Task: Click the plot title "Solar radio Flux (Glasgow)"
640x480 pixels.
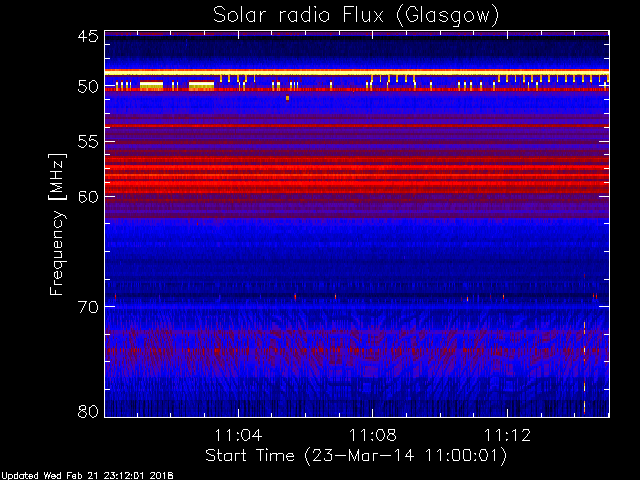Action: tap(356, 16)
